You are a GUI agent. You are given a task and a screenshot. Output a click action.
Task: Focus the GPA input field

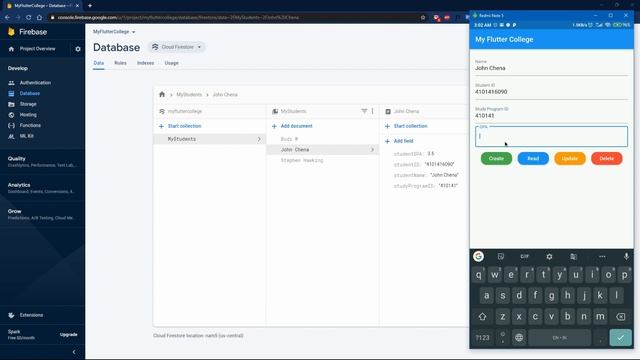(551, 136)
